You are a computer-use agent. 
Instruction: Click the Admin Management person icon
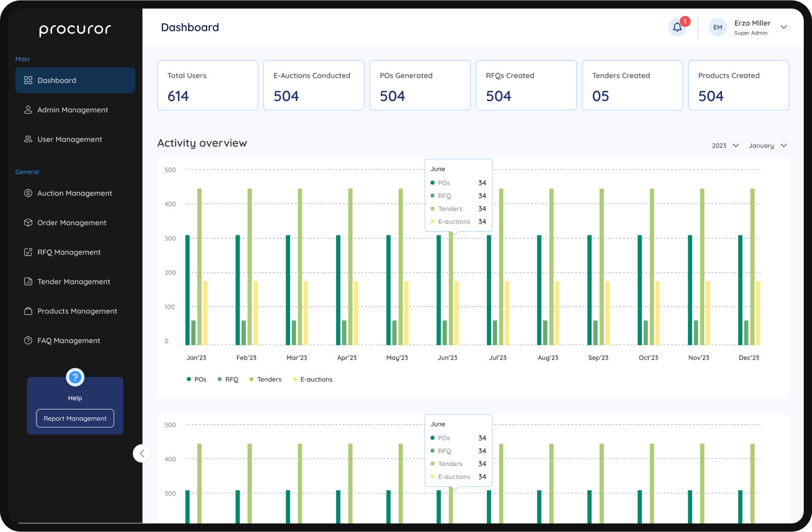(x=28, y=110)
